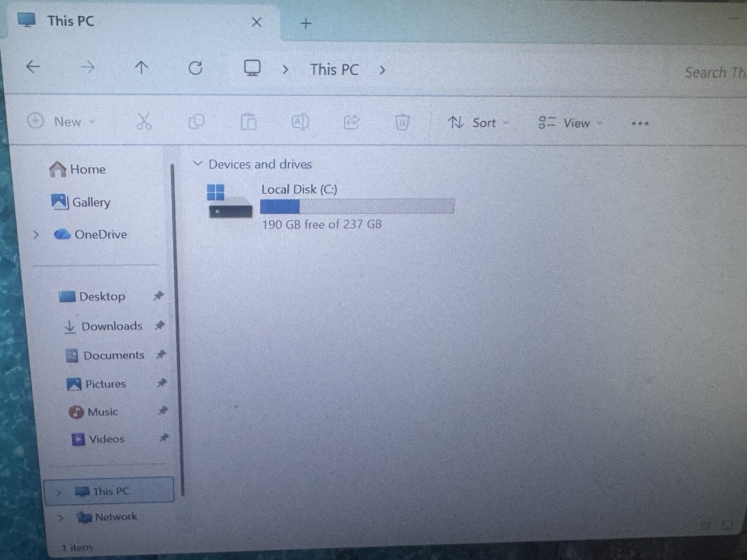Unpin Videos using its pin icon
This screenshot has width=747, height=560.
coord(164,438)
